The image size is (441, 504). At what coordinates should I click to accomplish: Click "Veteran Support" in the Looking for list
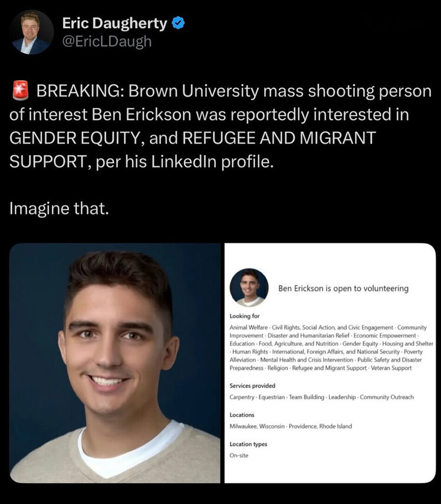(393, 368)
